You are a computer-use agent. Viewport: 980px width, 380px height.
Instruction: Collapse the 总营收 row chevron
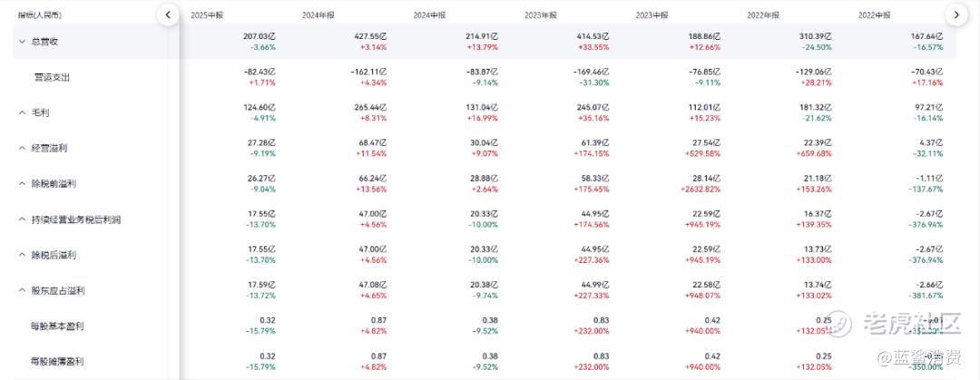pos(22,41)
